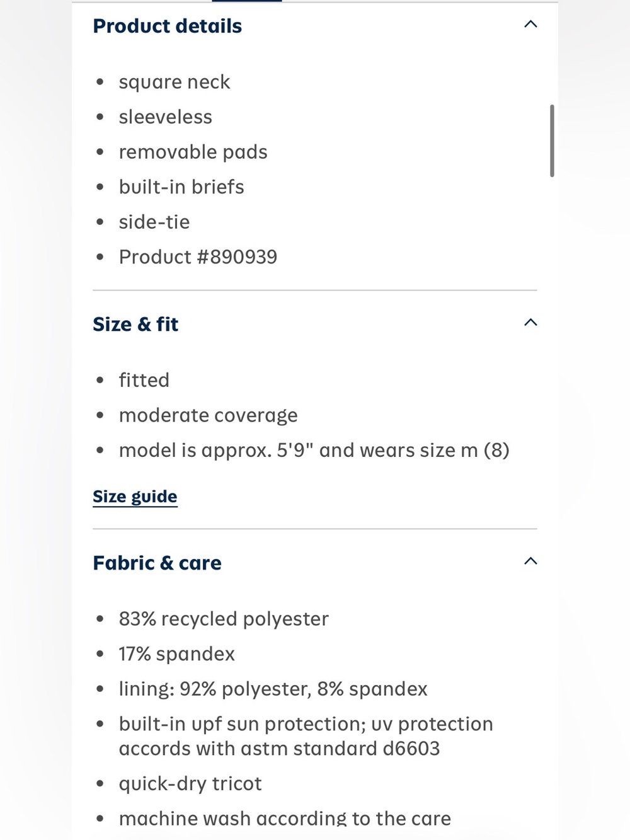Click the Size & fit section heading
The image size is (630, 840).
point(135,324)
